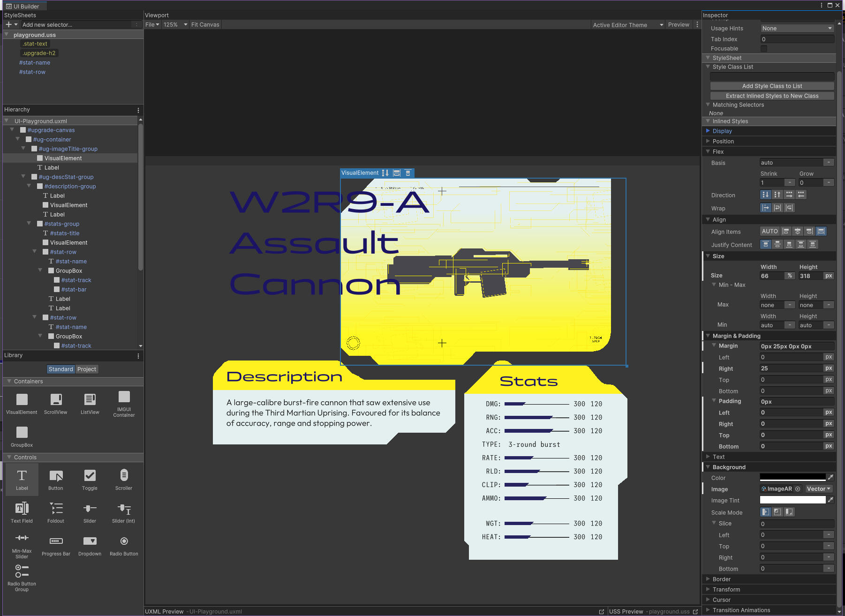This screenshot has width=845, height=616.
Task: Select the Radio Button control icon
Action: [124, 541]
